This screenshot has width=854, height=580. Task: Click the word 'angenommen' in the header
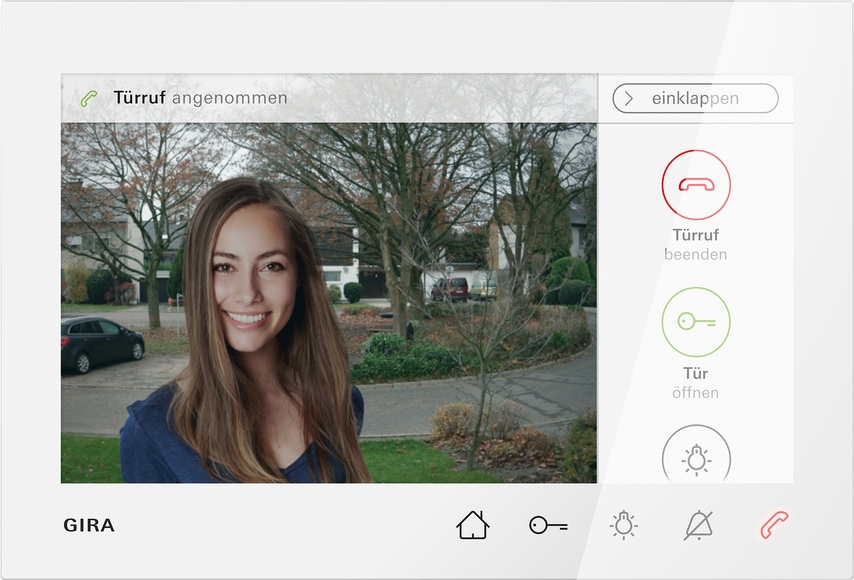[229, 98]
